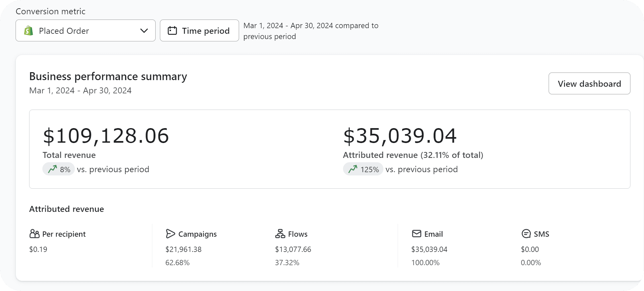The height and width of the screenshot is (291, 644).
Task: Click the View dashboard button
Action: (589, 84)
